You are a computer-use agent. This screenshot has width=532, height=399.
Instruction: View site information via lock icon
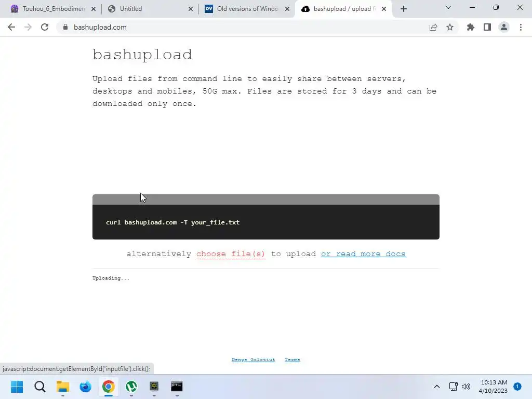click(x=65, y=27)
